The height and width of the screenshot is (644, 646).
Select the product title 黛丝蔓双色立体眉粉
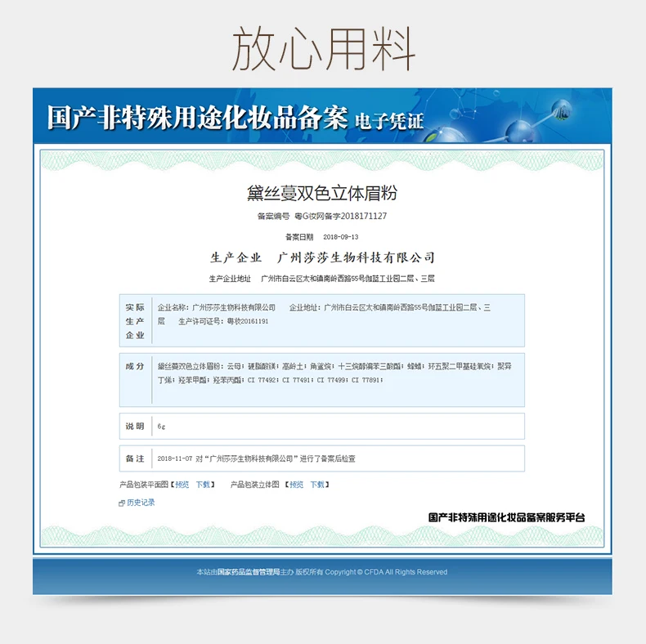point(322,194)
